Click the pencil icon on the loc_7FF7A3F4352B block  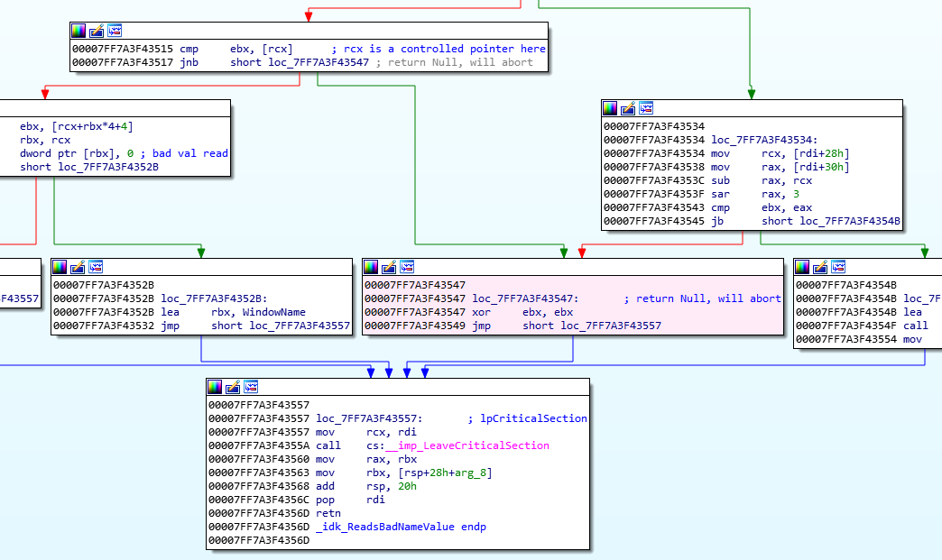[78, 267]
